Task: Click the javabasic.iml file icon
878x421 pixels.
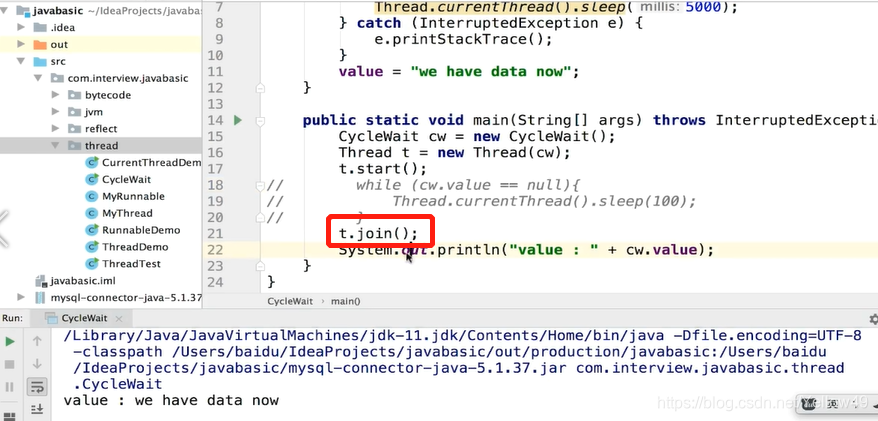Action: tap(40, 280)
